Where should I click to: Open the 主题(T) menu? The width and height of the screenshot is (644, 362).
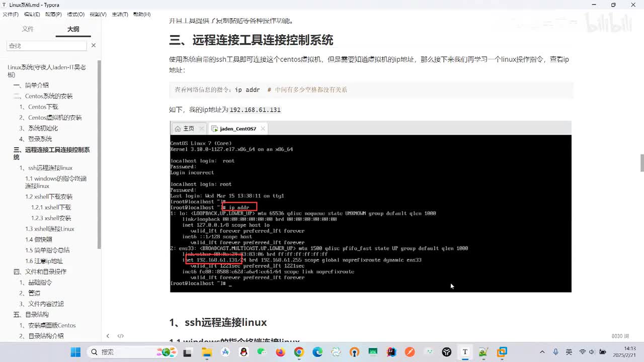coord(120,14)
